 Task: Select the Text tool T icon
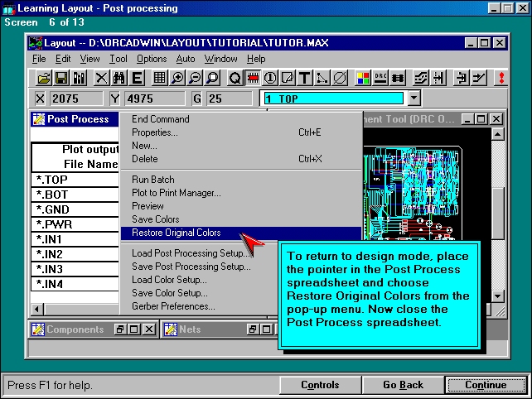pos(304,78)
